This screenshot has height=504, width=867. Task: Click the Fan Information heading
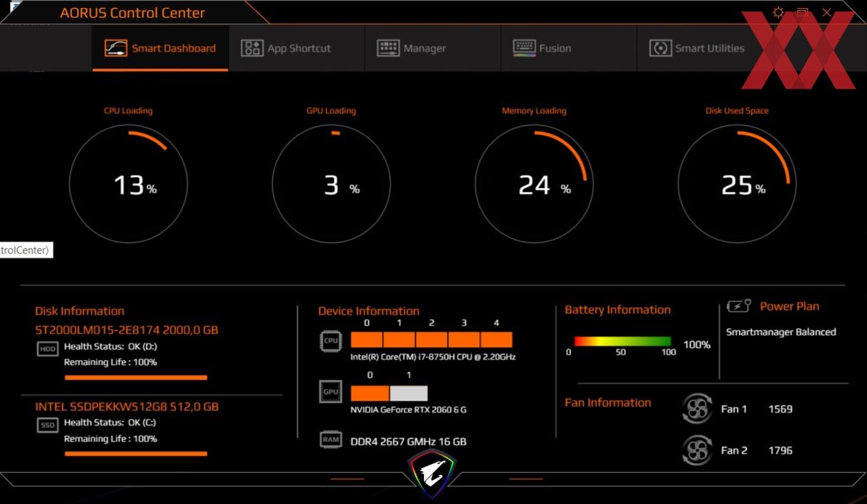click(608, 403)
